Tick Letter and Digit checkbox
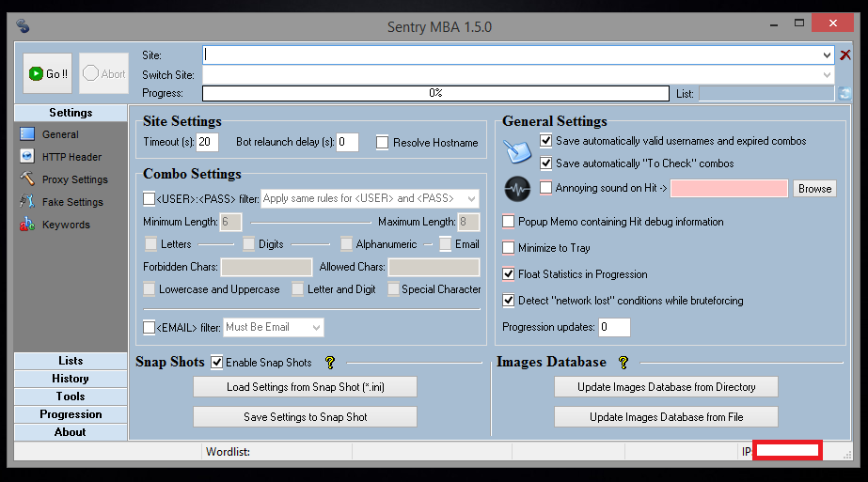Image resolution: width=868 pixels, height=482 pixels. (x=297, y=288)
